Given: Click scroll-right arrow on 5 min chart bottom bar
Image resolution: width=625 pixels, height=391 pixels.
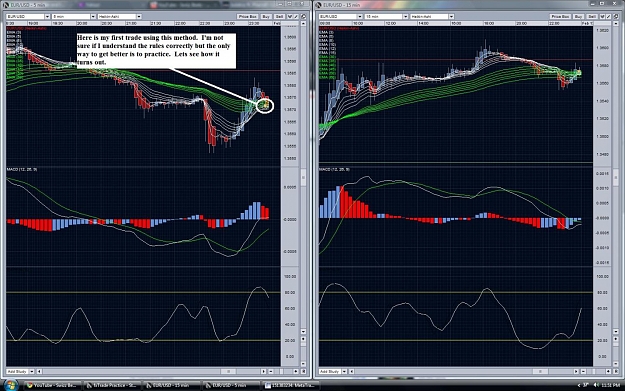Looking at the screenshot, I should (263, 371).
